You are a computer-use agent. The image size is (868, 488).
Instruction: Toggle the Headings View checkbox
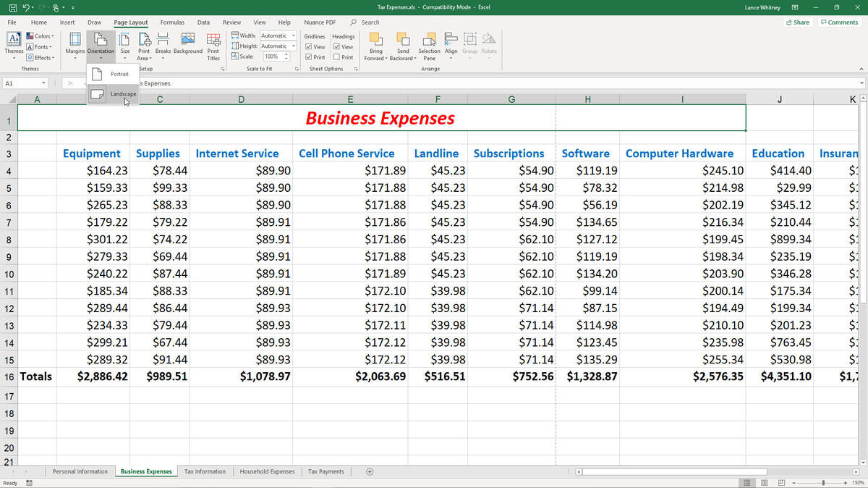point(339,47)
